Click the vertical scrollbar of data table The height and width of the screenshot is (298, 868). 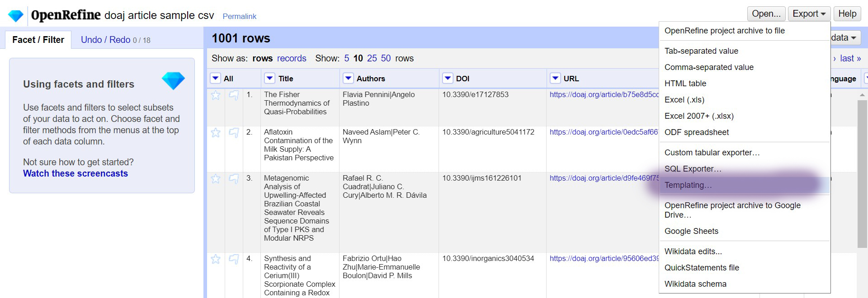[862, 174]
